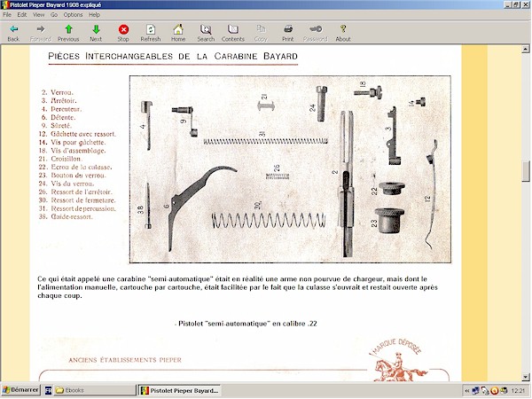Click the red Stop icon
Screen dimensions: 532x399
[123, 29]
